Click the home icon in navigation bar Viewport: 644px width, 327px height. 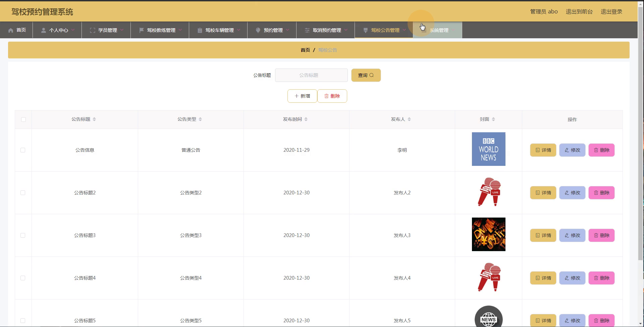pyautogui.click(x=11, y=30)
